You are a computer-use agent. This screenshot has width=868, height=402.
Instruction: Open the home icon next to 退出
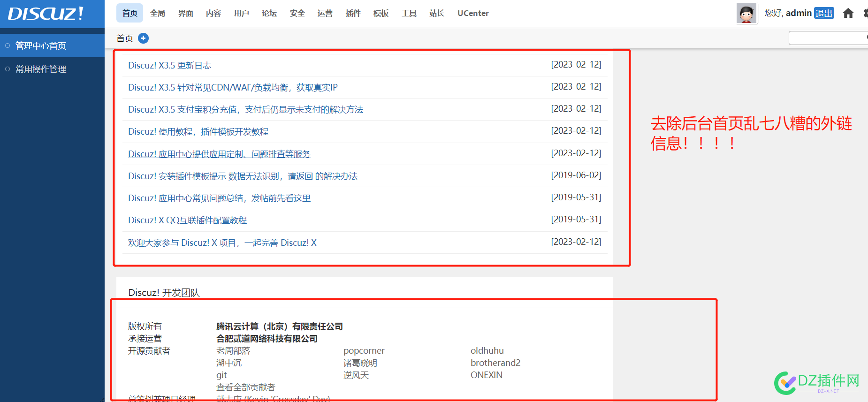[x=848, y=13]
